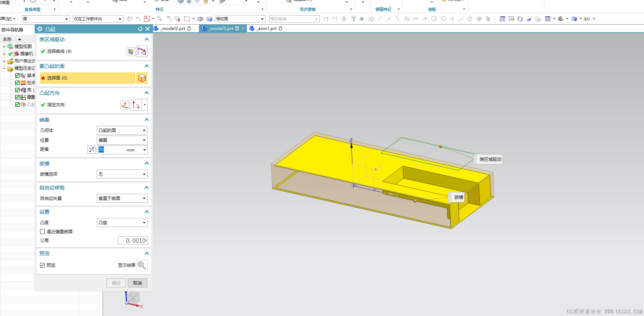Click the point-on-curve plus snap icon

(x=452, y=19)
